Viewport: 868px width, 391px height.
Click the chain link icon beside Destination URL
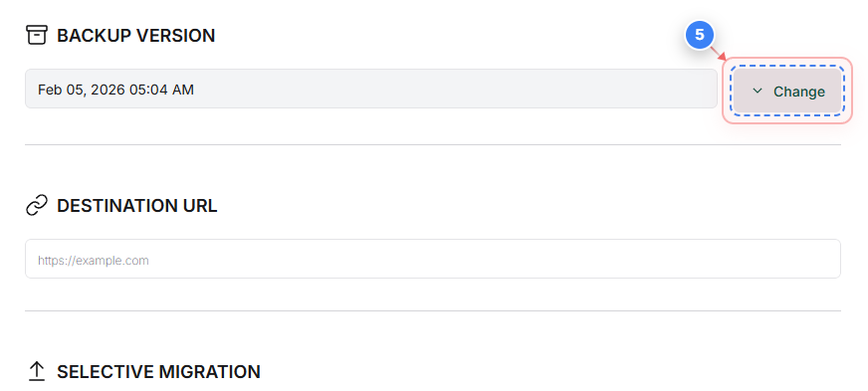(37, 206)
